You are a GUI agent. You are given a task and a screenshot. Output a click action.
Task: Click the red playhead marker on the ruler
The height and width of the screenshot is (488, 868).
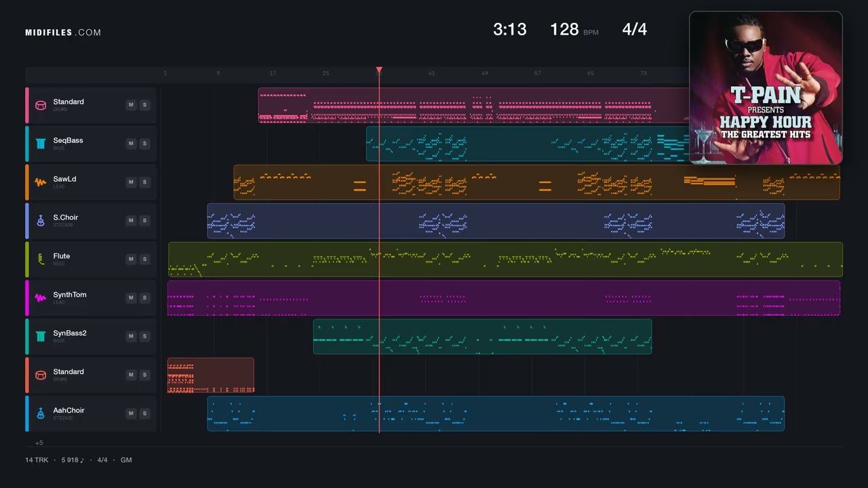tap(379, 70)
